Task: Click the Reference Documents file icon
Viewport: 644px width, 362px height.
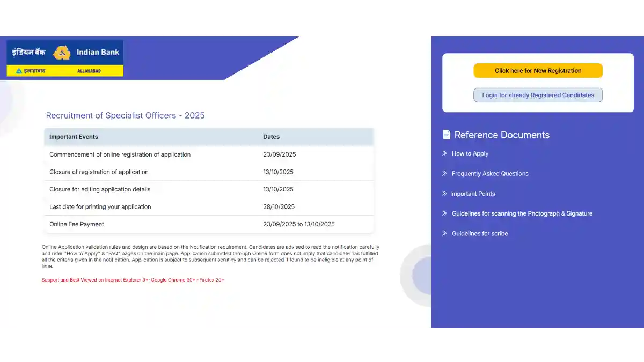Action: 447,135
